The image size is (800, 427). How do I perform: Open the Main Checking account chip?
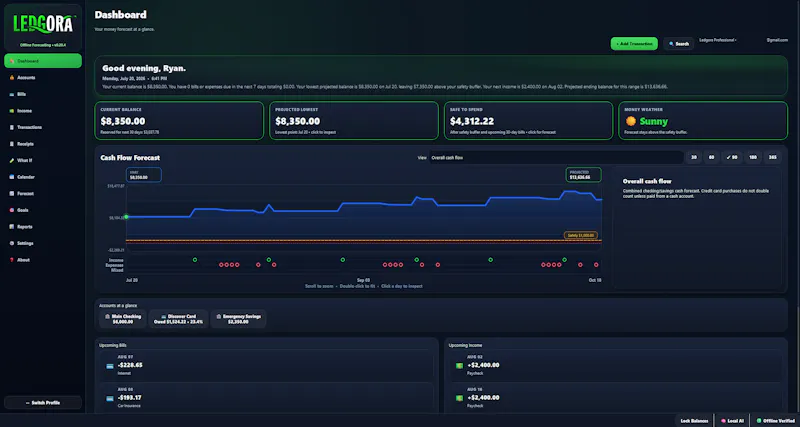pos(123,319)
